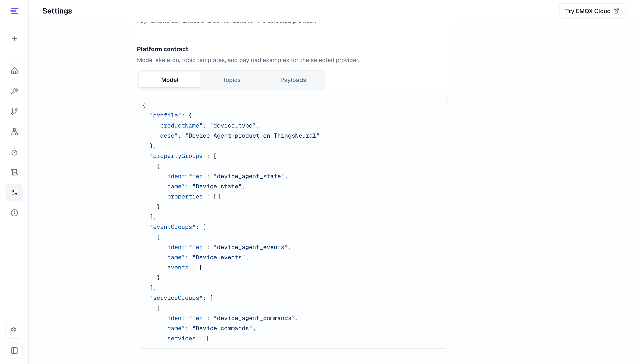Screen dimensions: 639x364
Task: Select the sliders settings icon
Action: (14, 193)
